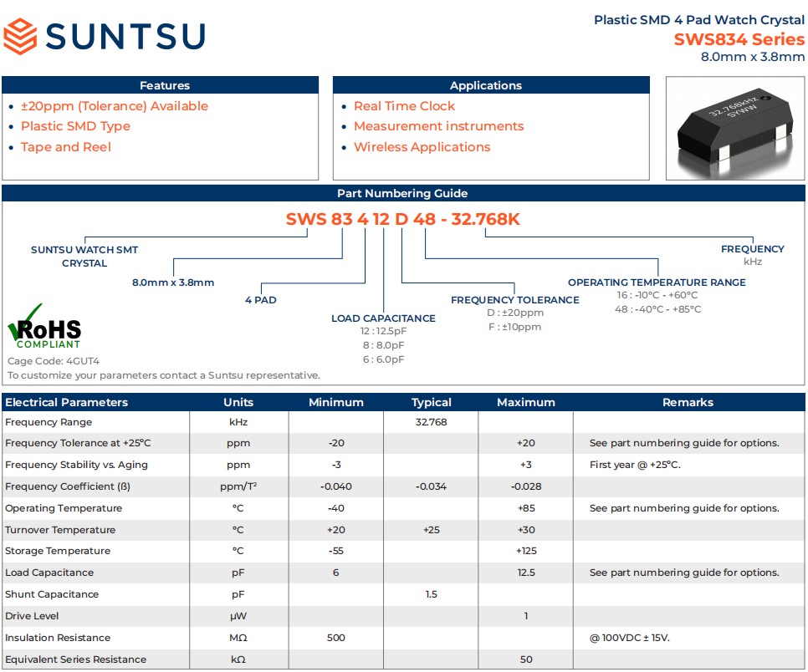Select the 'Real Time Clock' application
The width and height of the screenshot is (808, 672).
tap(405, 106)
